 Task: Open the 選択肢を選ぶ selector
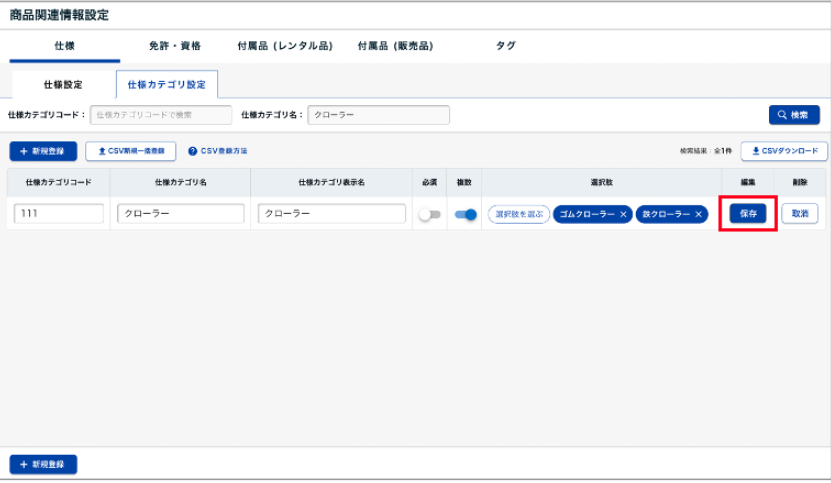tap(519, 214)
